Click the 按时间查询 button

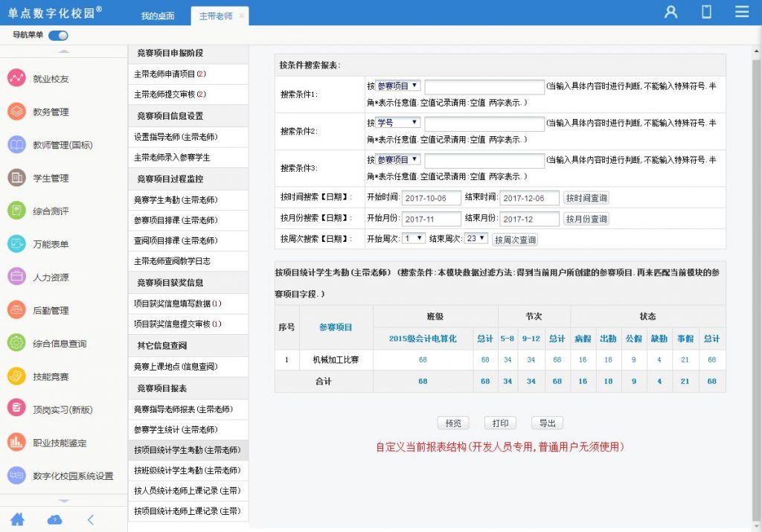coord(586,198)
